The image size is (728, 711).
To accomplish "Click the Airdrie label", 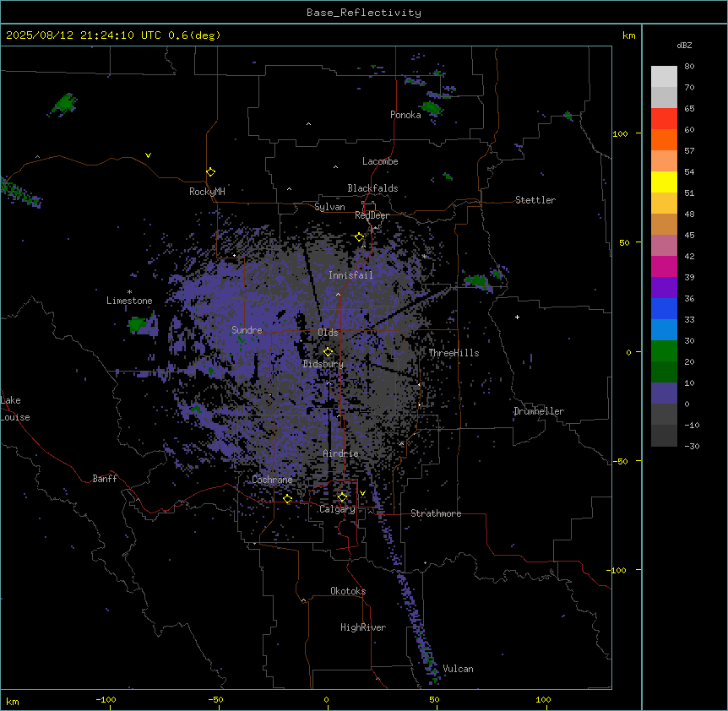I will pyautogui.click(x=341, y=453).
